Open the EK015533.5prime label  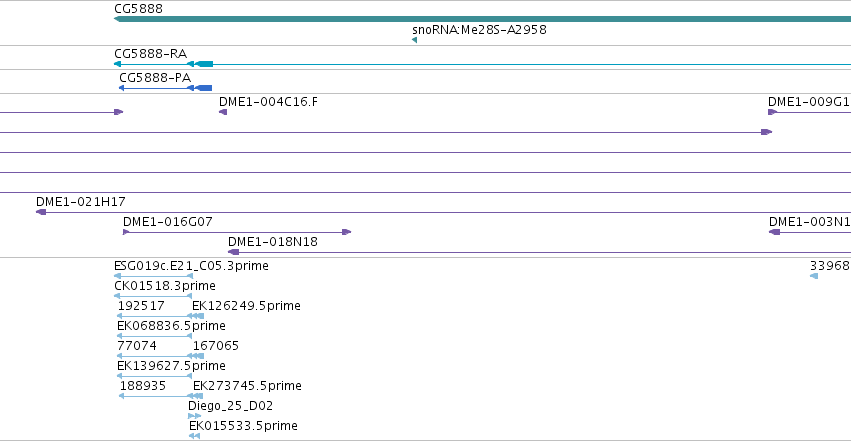243,426
